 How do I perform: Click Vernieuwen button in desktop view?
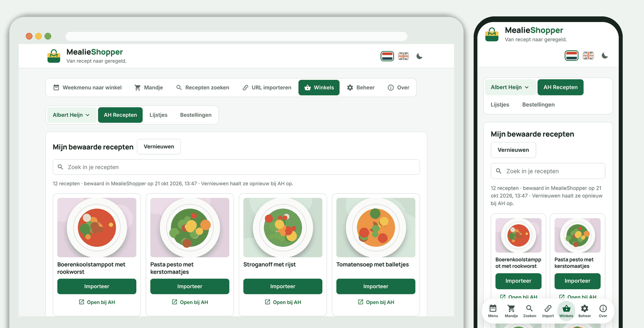point(159,147)
